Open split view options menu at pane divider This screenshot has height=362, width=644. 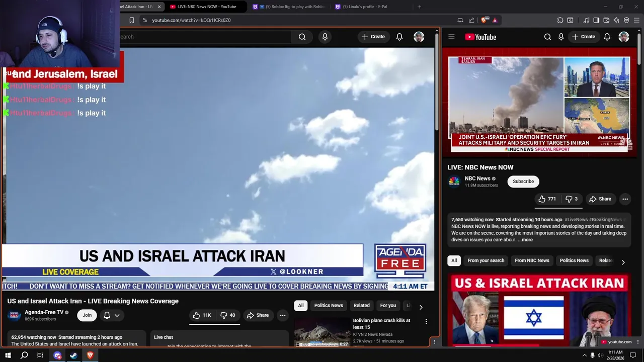[435, 342]
